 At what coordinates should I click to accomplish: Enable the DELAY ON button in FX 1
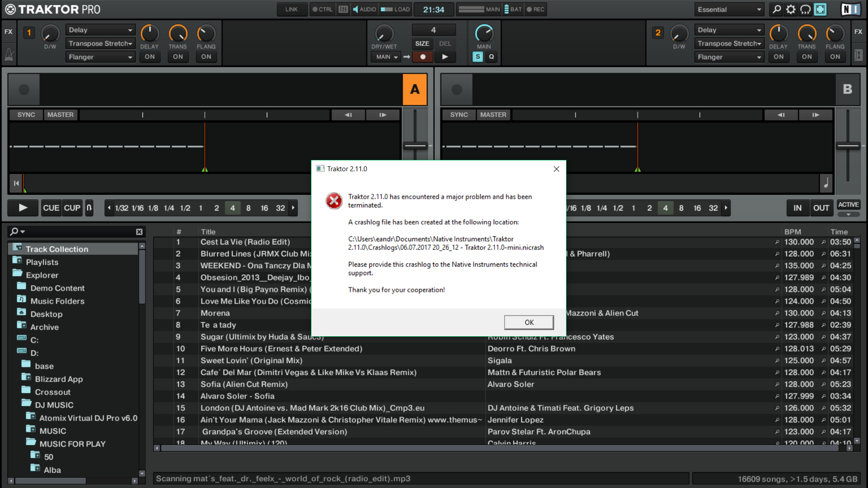(150, 57)
